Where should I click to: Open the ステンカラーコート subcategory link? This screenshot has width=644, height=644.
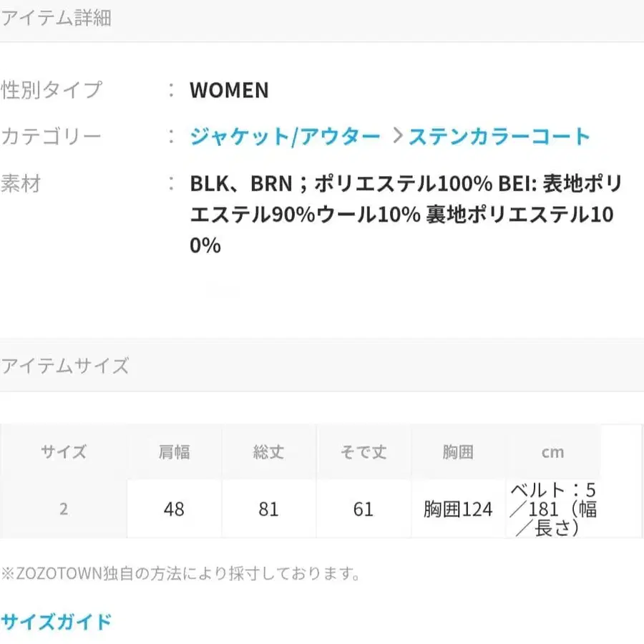(x=499, y=135)
